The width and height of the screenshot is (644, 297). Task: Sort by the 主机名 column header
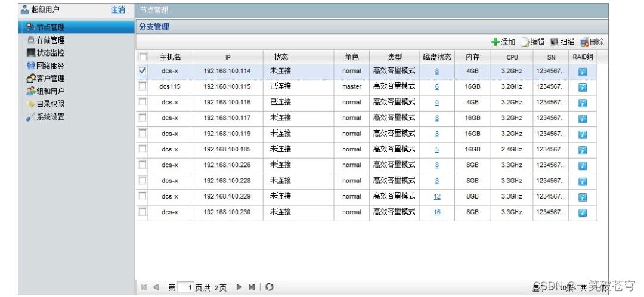pyautogui.click(x=169, y=57)
